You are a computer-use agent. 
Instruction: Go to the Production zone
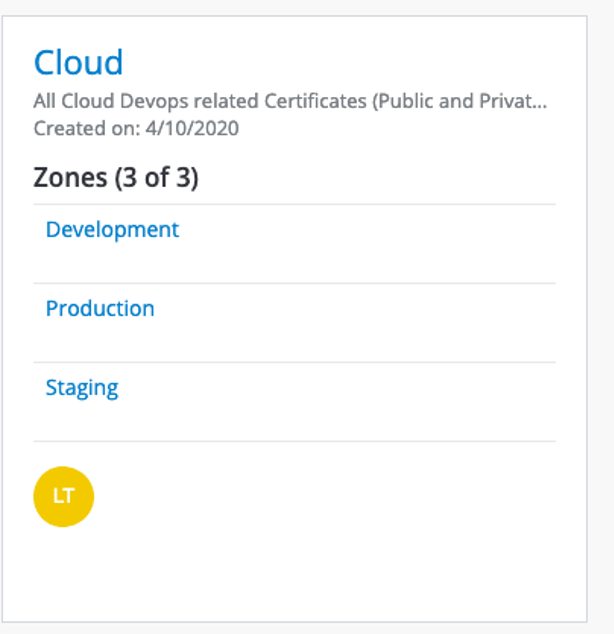pos(100,309)
